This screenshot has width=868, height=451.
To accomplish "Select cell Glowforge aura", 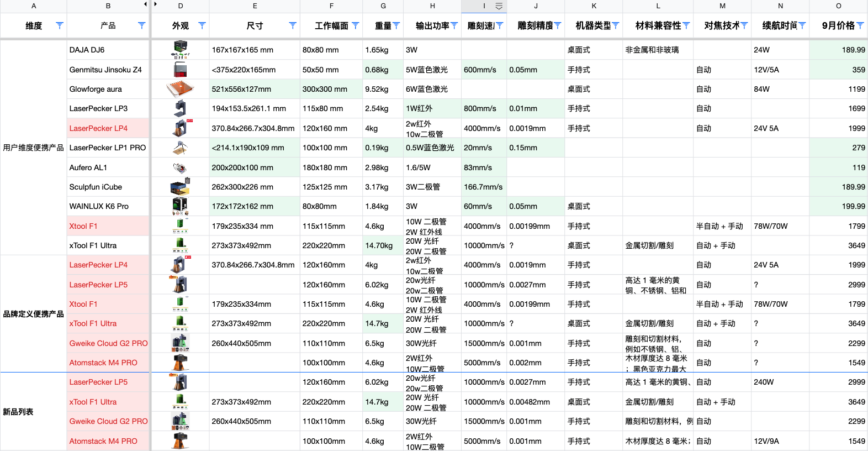I will (108, 89).
